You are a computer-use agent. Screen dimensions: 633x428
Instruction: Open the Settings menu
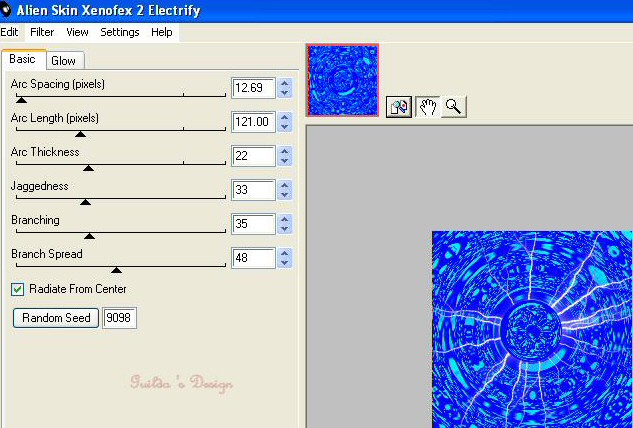pyautogui.click(x=119, y=32)
